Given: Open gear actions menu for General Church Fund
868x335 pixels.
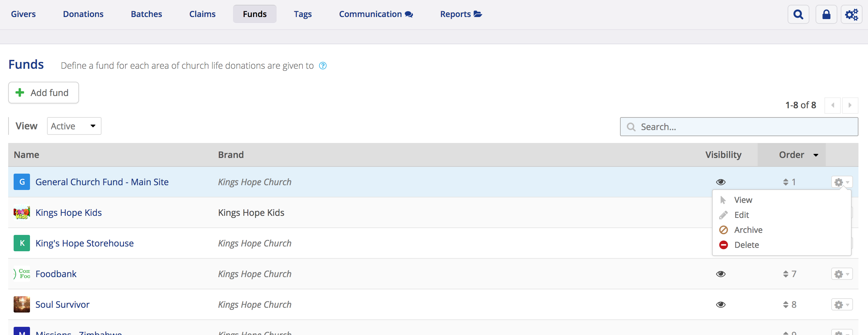Looking at the screenshot, I should [x=842, y=182].
